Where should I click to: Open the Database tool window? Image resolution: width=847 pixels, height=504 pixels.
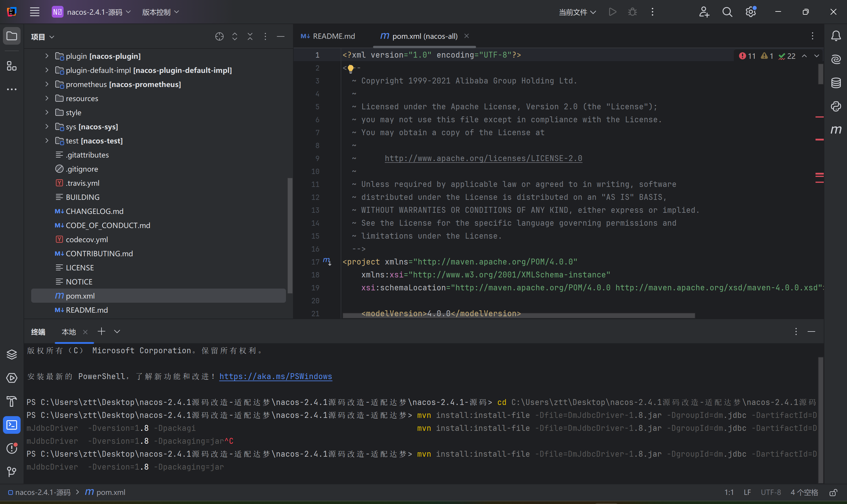pos(836,83)
